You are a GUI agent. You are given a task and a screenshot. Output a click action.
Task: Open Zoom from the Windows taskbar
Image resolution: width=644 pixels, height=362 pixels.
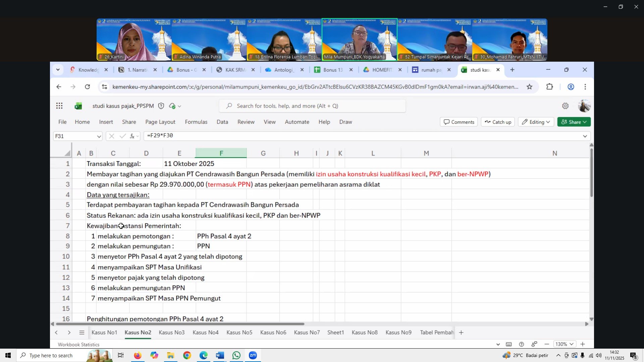click(253, 355)
